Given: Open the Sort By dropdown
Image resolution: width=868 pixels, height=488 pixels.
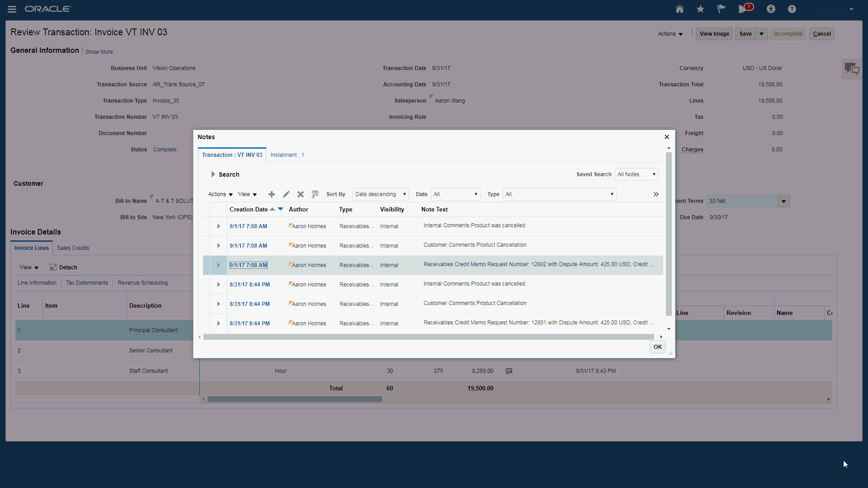Looking at the screenshot, I should point(380,194).
